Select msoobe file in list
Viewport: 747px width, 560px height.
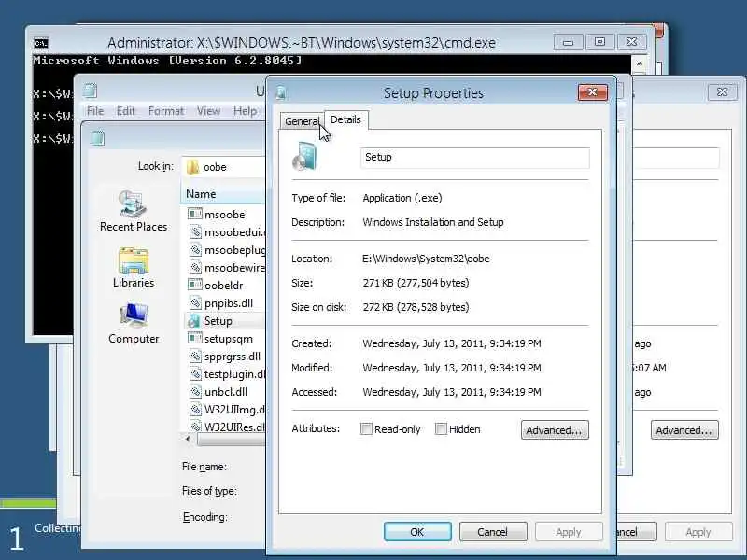pyautogui.click(x=225, y=215)
